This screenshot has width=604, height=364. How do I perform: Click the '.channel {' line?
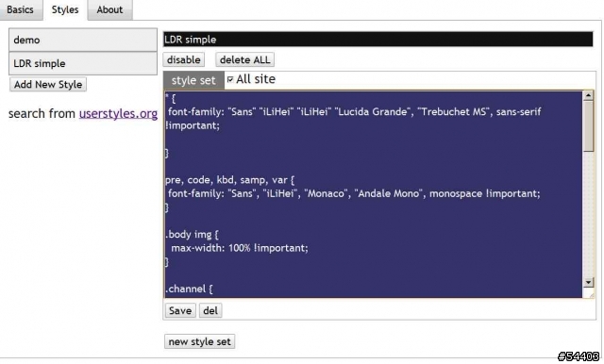coord(189,289)
